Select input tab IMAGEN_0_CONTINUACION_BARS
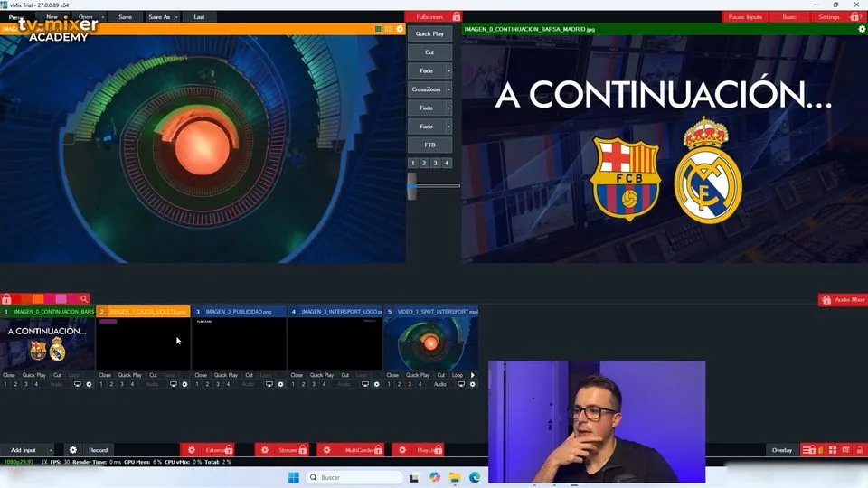 [48, 312]
